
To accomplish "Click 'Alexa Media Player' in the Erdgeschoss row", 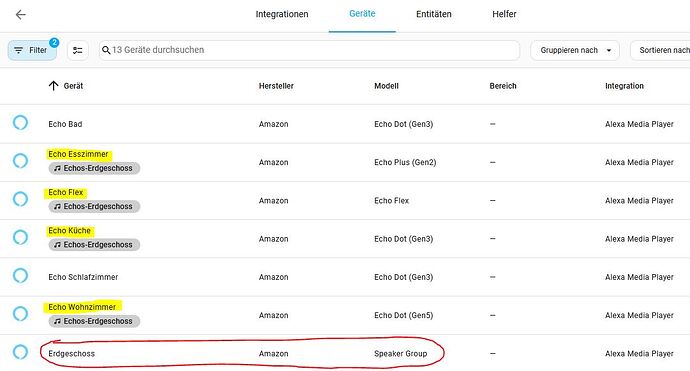I will [x=639, y=353].
